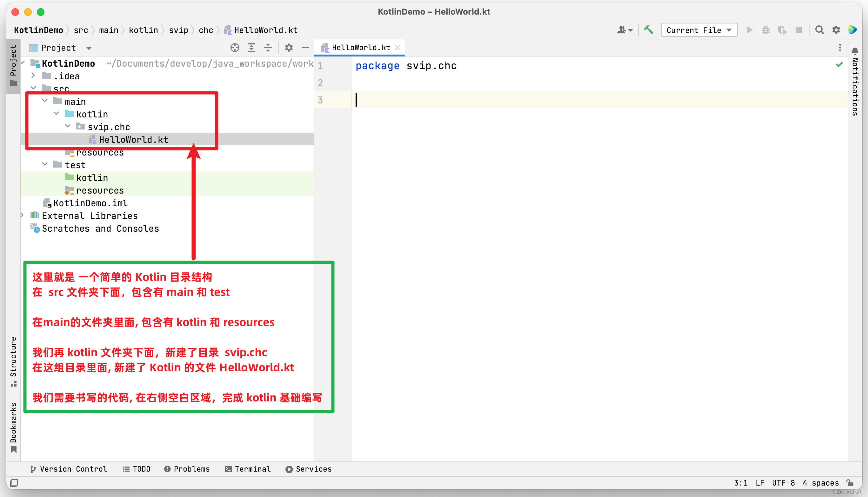Open Project panel options gear

click(289, 48)
